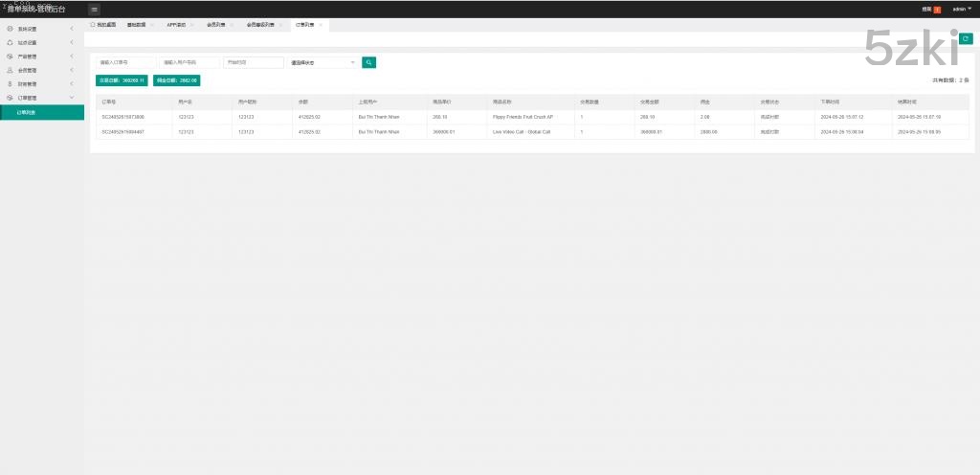Viewport: 980px width, 475px height.
Task: Click the green order total amount button
Action: coord(122,80)
